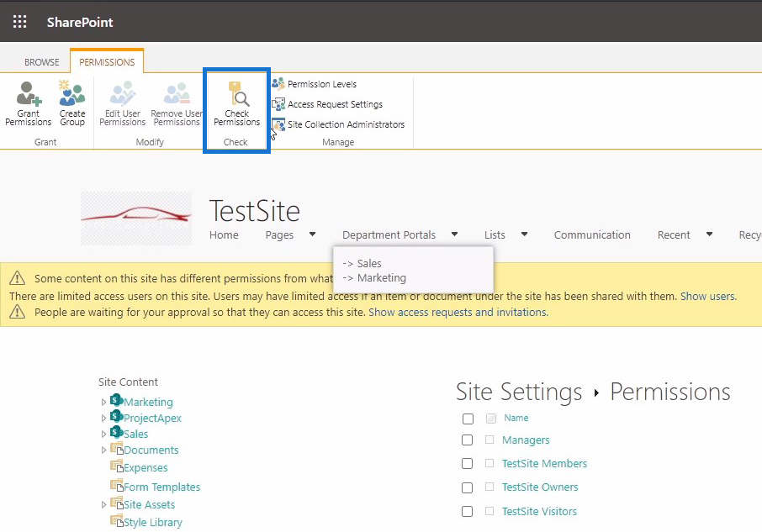Open the Department Portals dropdown arrow
This screenshot has width=762, height=532.
[x=454, y=234]
